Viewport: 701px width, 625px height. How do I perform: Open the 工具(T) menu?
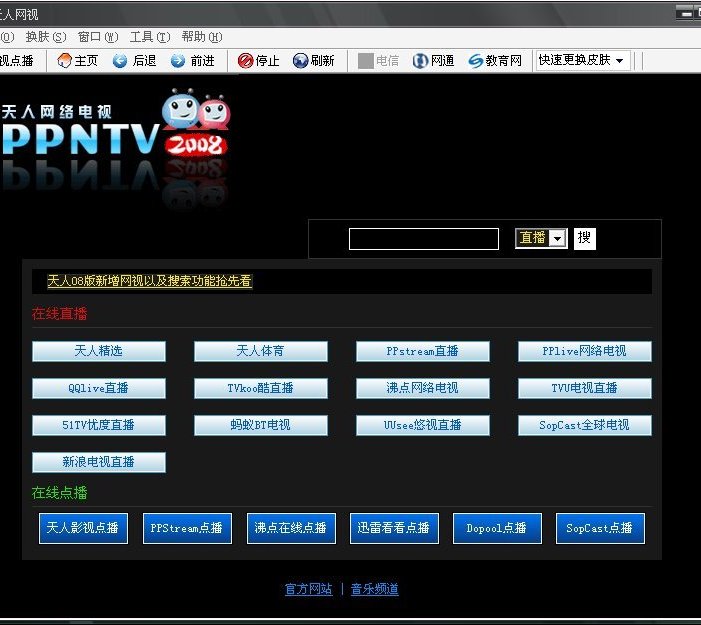(150, 37)
